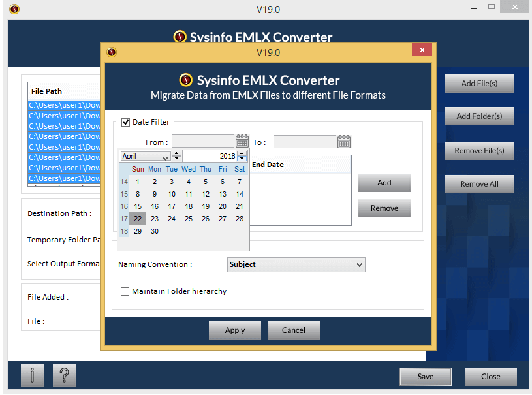Click the Add Folder(s) button in the main window
The image size is (532, 395).
pyautogui.click(x=479, y=116)
